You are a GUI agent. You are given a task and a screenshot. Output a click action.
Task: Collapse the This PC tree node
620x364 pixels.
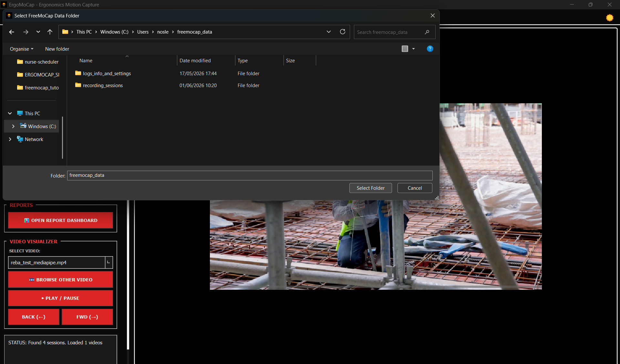point(10,114)
